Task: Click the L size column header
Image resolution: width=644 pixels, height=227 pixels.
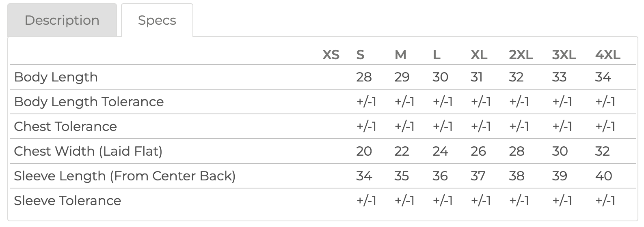Action: 437,55
